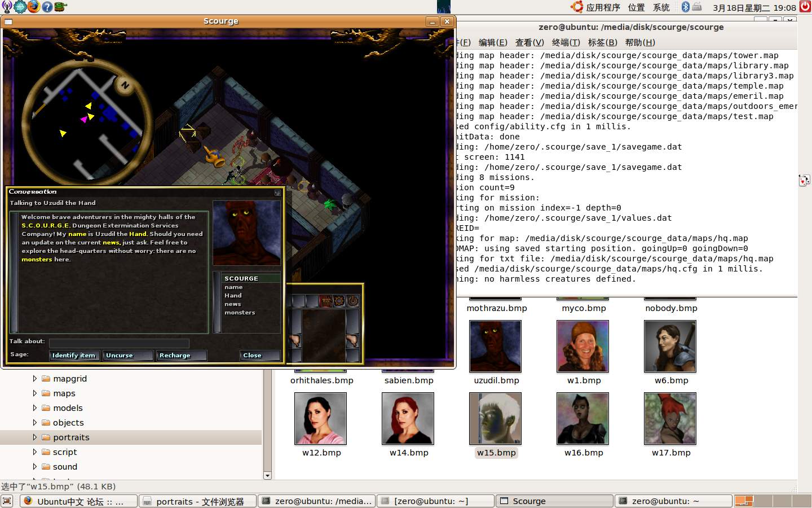Screen dimensions: 812x508
Task: Launch Firefox from the top panel
Action: pos(34,7)
